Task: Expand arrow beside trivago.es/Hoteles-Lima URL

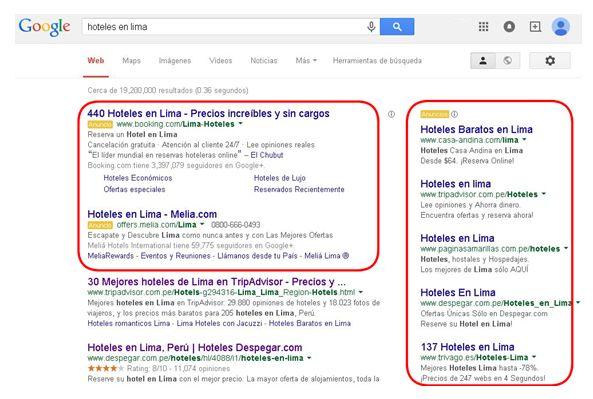Action: coord(534,357)
